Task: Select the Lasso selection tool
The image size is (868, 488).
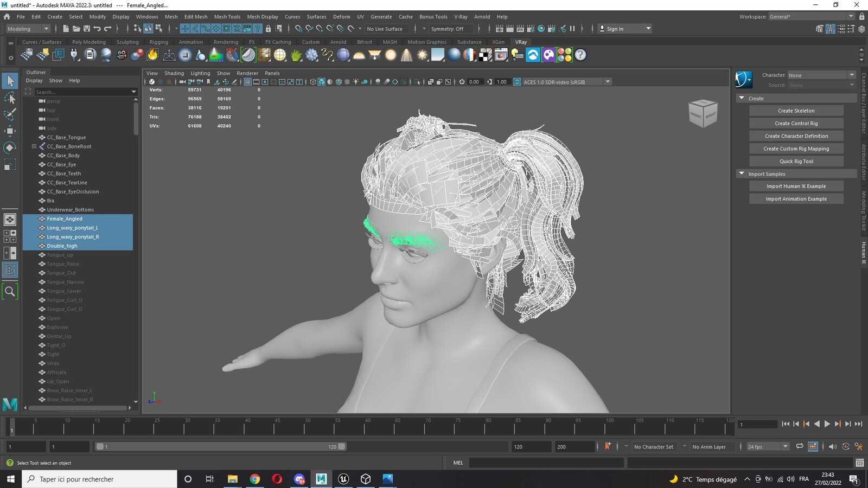Action: click(x=10, y=98)
